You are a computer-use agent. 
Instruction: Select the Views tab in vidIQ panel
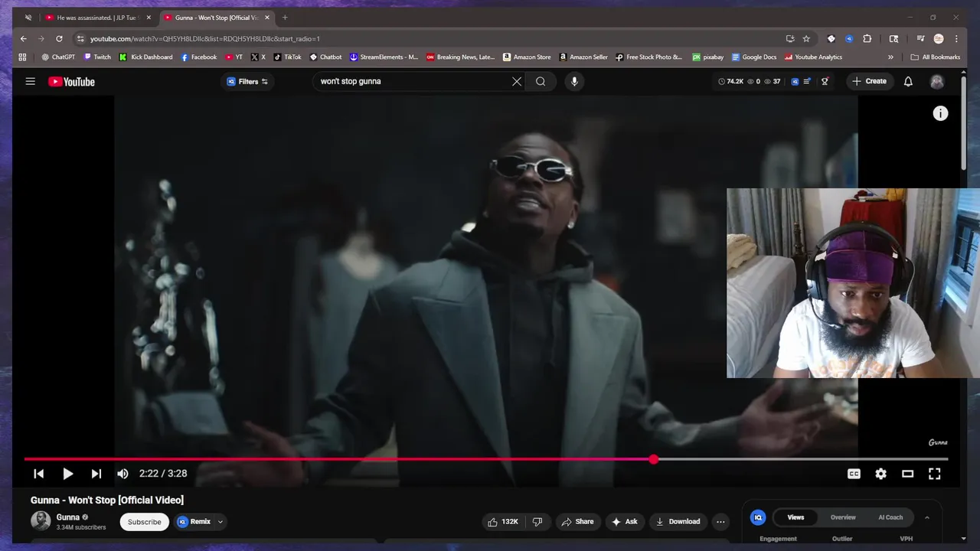[x=795, y=517]
